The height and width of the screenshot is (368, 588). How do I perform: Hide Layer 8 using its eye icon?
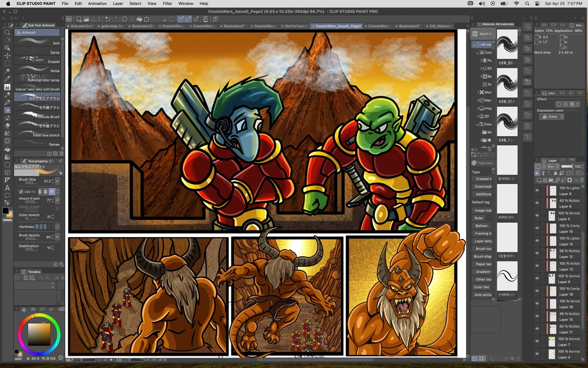[538, 204]
